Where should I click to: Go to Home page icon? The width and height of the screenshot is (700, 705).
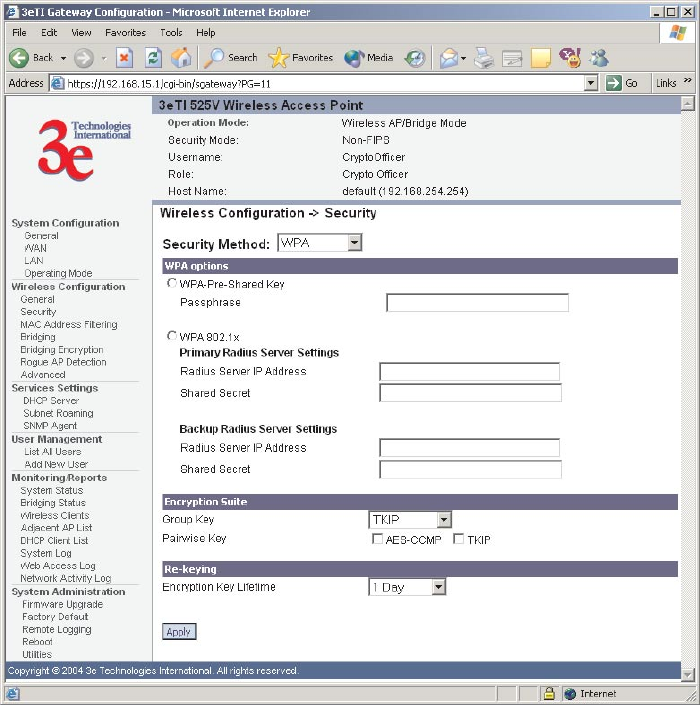(181, 58)
